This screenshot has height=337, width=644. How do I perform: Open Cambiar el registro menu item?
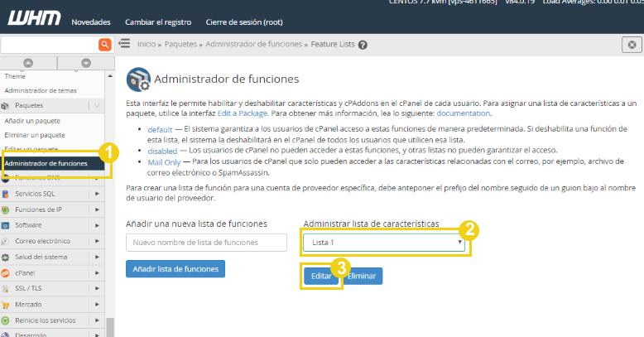pyautogui.click(x=158, y=22)
